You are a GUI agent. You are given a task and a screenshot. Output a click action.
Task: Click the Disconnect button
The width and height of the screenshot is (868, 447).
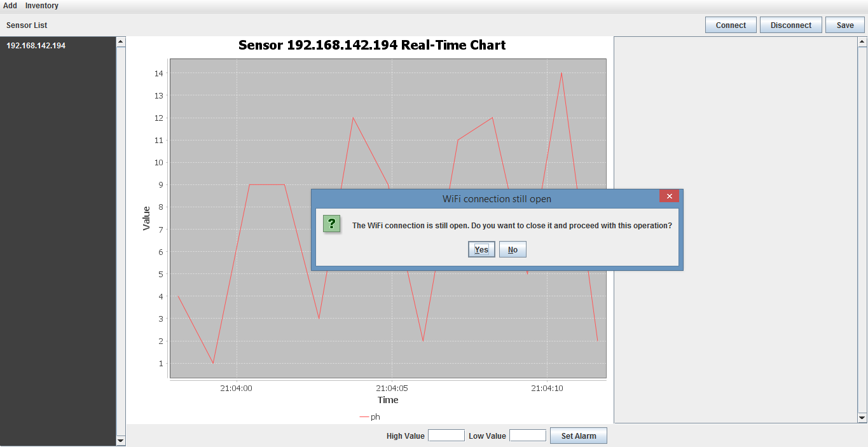click(790, 25)
